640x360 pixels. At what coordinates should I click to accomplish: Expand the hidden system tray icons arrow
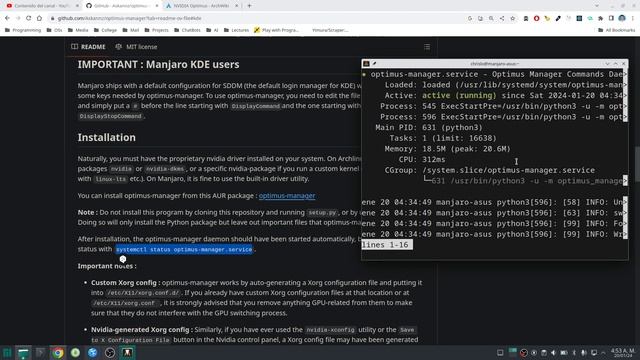coord(603,353)
